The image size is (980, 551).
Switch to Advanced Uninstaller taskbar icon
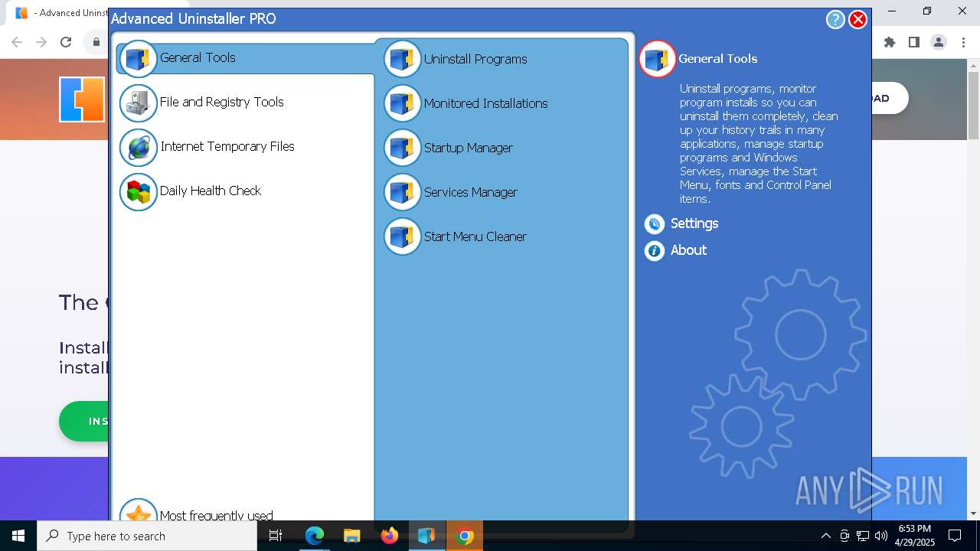tap(426, 536)
